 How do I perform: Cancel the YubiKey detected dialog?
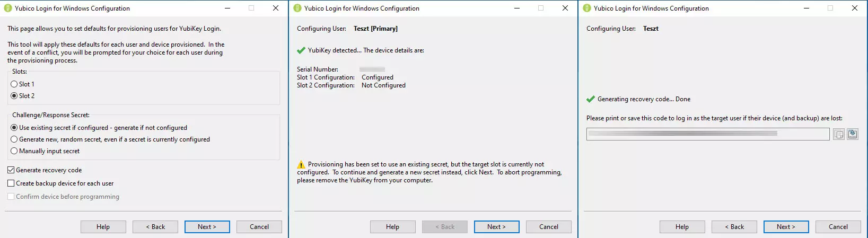(x=549, y=227)
